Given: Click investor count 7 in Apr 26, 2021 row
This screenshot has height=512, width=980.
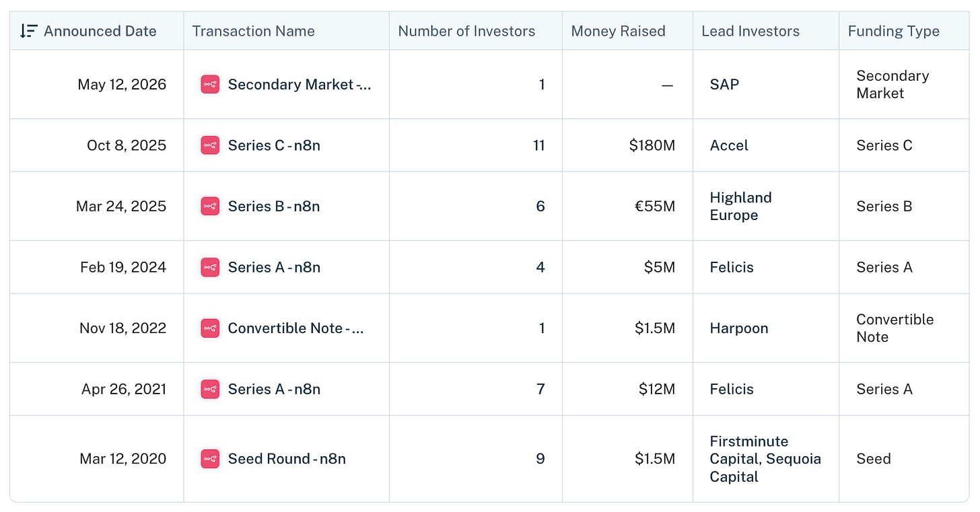Looking at the screenshot, I should [540, 389].
